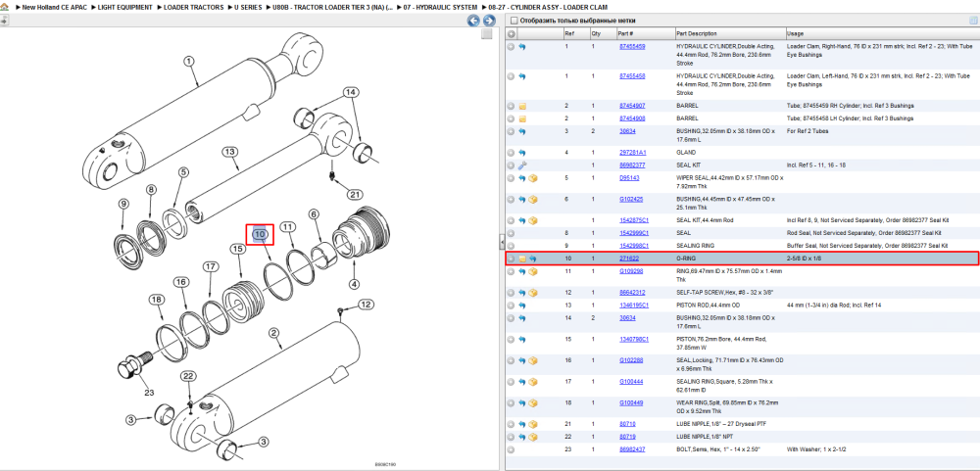Sort by Ref column header
Viewport: 980px width, 471px height.
click(x=575, y=33)
